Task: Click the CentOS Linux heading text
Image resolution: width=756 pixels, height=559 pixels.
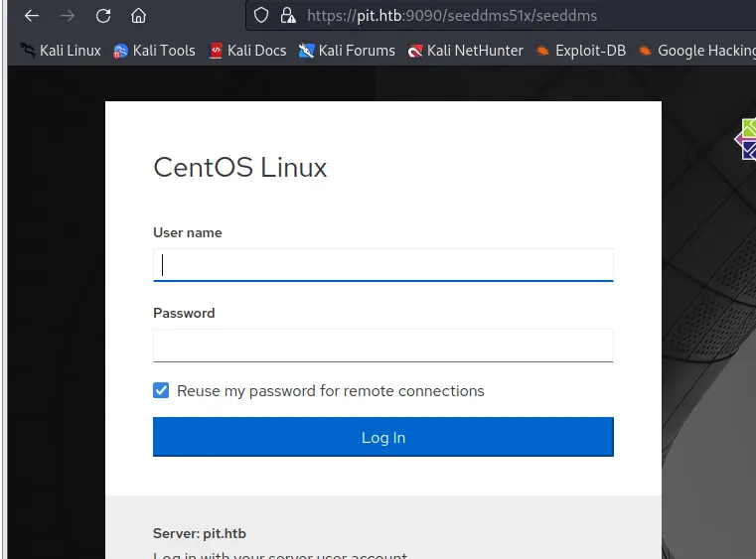Action: [x=240, y=167]
